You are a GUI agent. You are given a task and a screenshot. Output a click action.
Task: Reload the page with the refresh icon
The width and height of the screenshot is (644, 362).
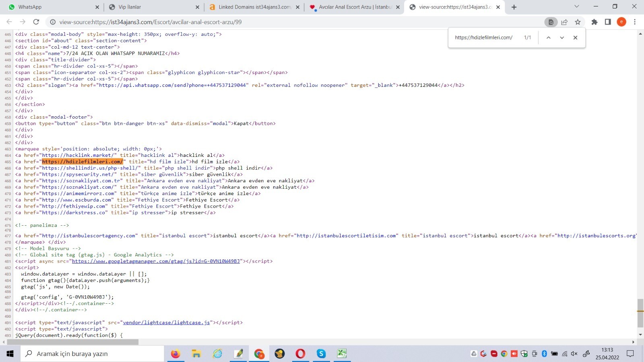coord(36,22)
